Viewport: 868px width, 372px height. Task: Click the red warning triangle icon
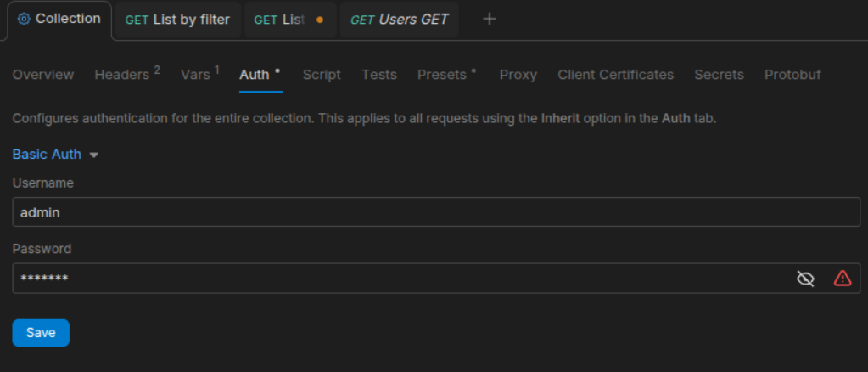click(842, 279)
